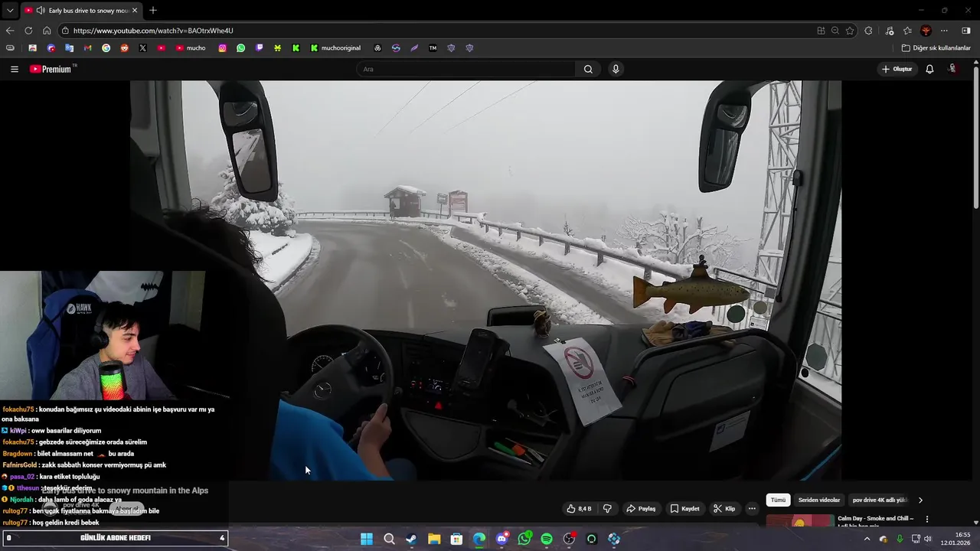The width and height of the screenshot is (980, 551).
Task: Click the YouTube URL in address bar
Action: click(x=153, y=31)
